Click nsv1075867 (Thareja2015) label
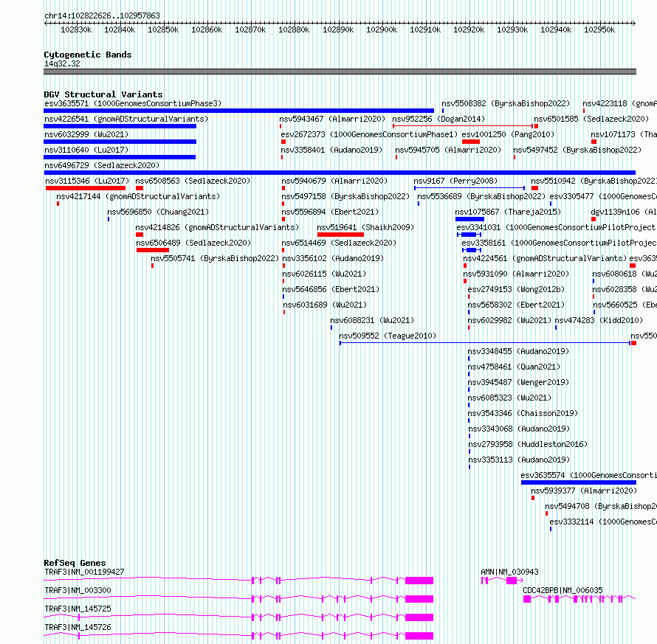Viewport: 657px width, 644px height. pos(508,212)
